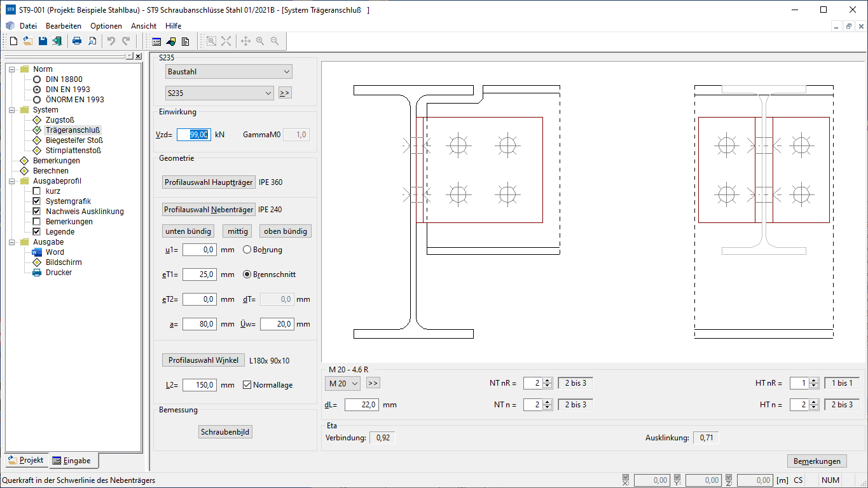The width and height of the screenshot is (868, 488).
Task: Open the Bearbeiten menu
Action: [64, 26]
